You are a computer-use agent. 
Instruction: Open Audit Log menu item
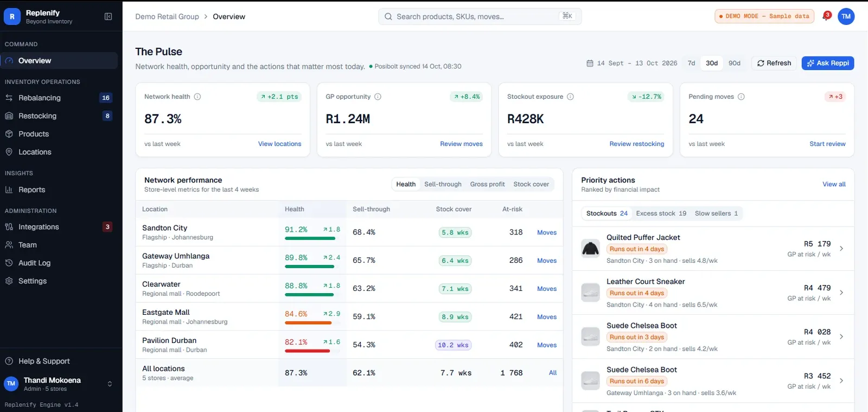pyautogui.click(x=59, y=263)
